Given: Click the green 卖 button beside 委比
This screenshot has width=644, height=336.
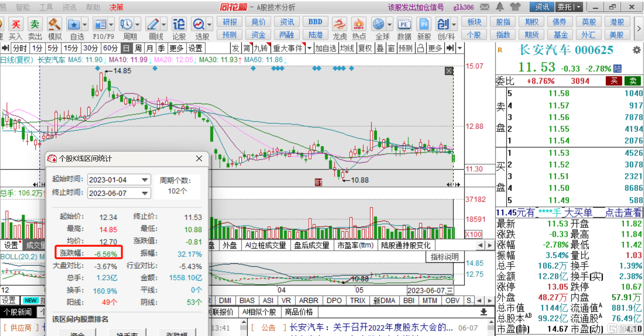Looking at the screenshot, I should [x=633, y=81].
